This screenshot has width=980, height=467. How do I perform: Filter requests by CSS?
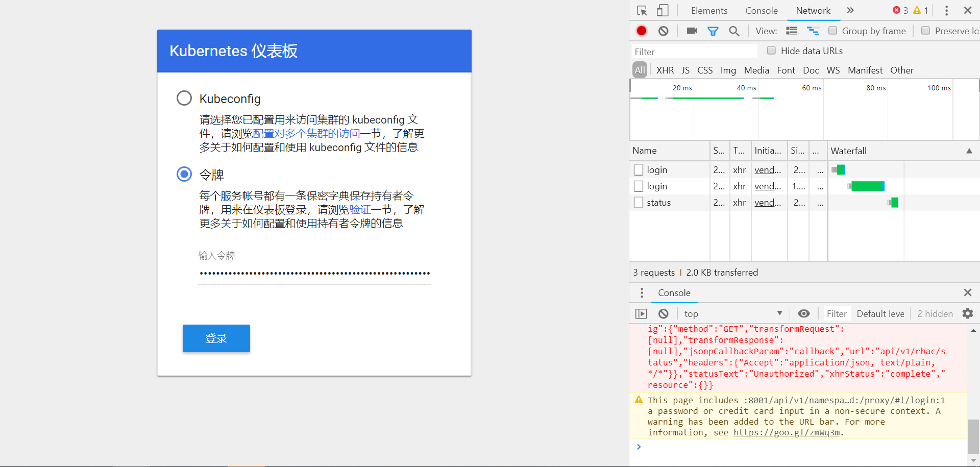[705, 70]
